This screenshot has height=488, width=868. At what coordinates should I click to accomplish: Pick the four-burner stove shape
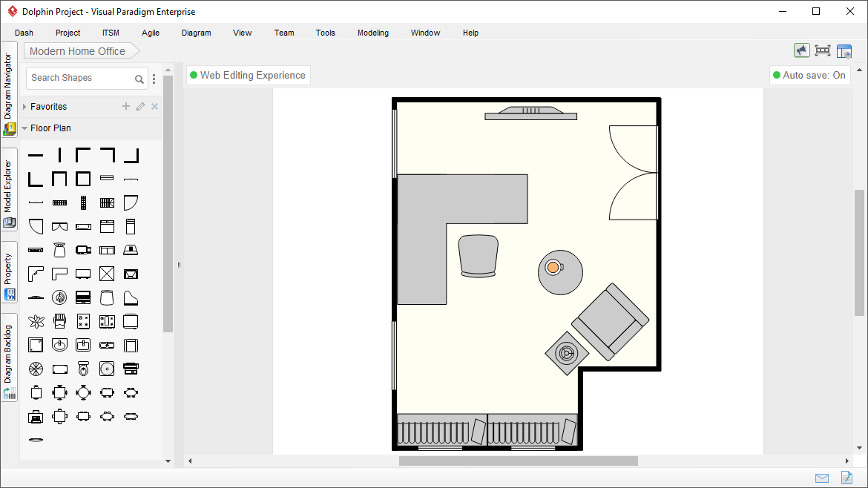pyautogui.click(x=83, y=321)
